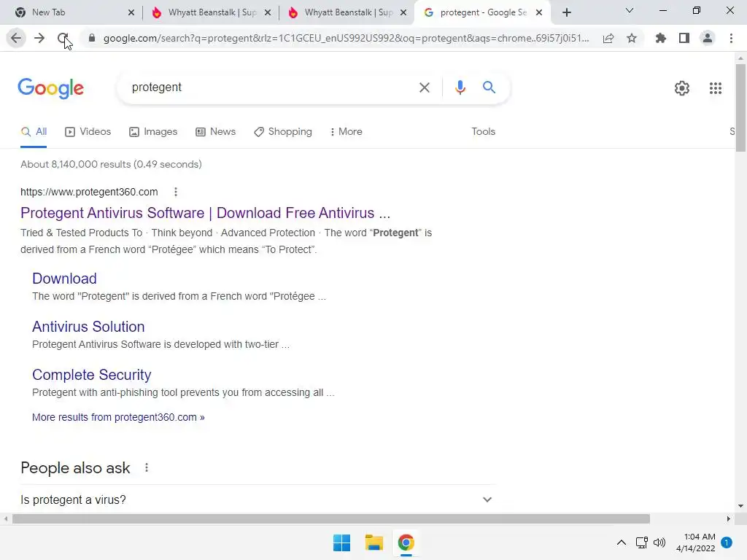Open the search Tools button
Viewport: 747px width, 560px height.
pos(483,132)
